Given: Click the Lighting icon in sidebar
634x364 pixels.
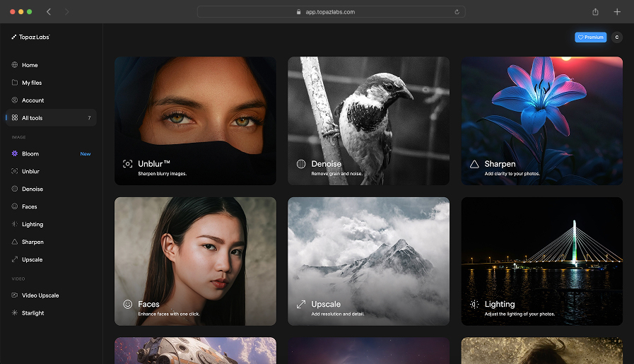Looking at the screenshot, I should 15,224.
